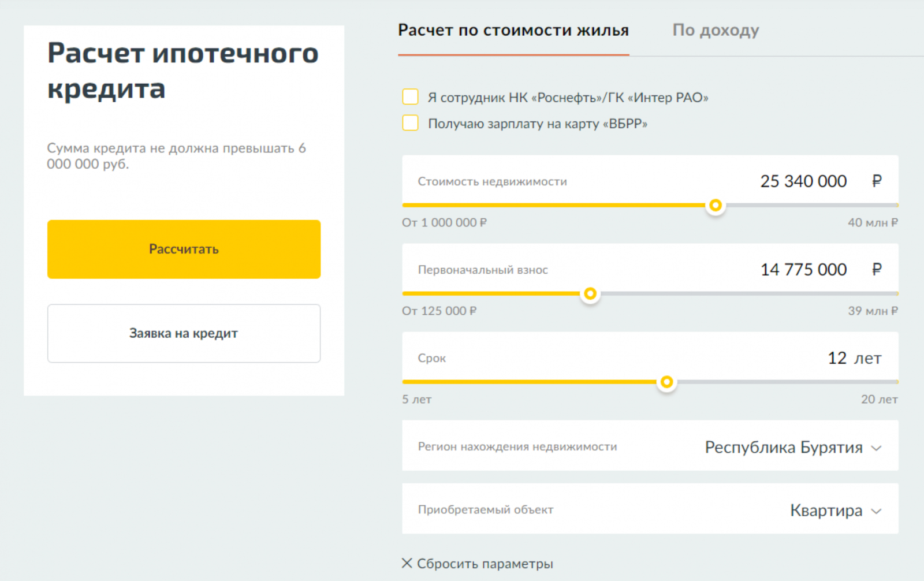Click the ruble sign in down payment field
Image resolution: width=924 pixels, height=581 pixels.
tap(877, 270)
